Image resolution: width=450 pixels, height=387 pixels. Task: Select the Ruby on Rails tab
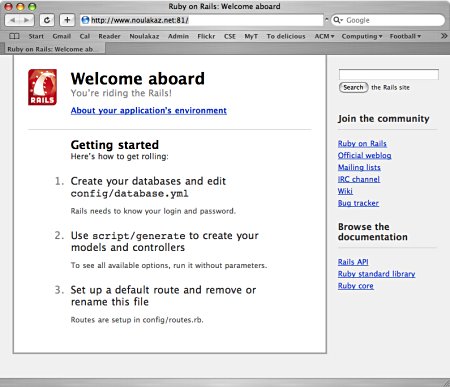[x=53, y=49]
